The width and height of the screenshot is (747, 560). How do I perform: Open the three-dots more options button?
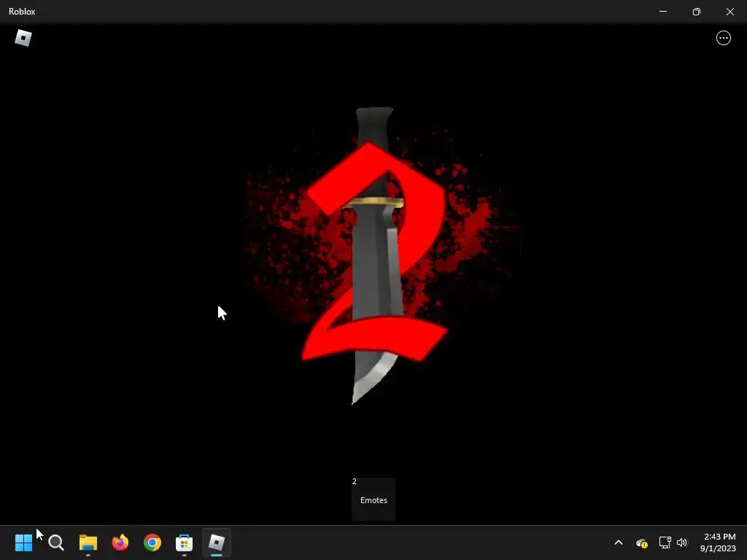[x=723, y=38]
